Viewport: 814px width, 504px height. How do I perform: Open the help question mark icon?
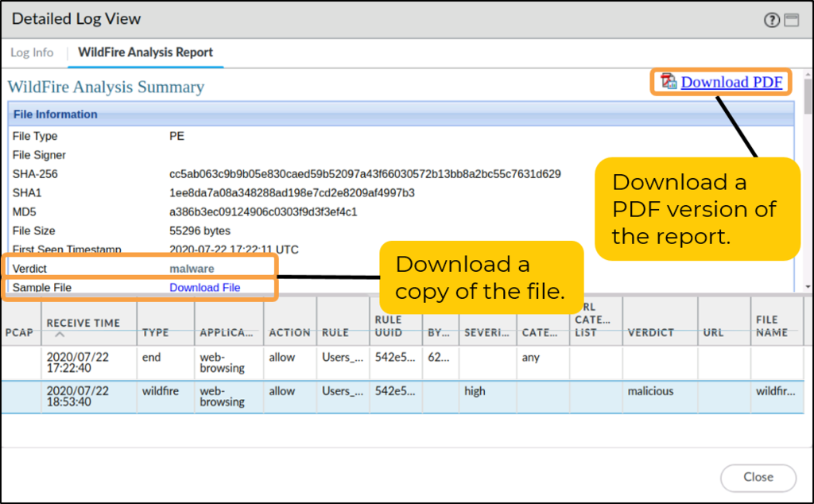[x=771, y=20]
